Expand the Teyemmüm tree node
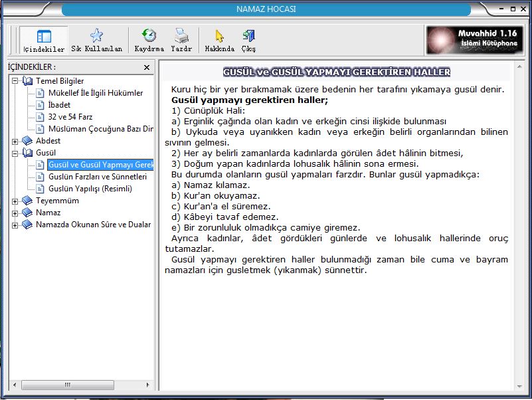This screenshot has width=532, height=400. coord(15,201)
